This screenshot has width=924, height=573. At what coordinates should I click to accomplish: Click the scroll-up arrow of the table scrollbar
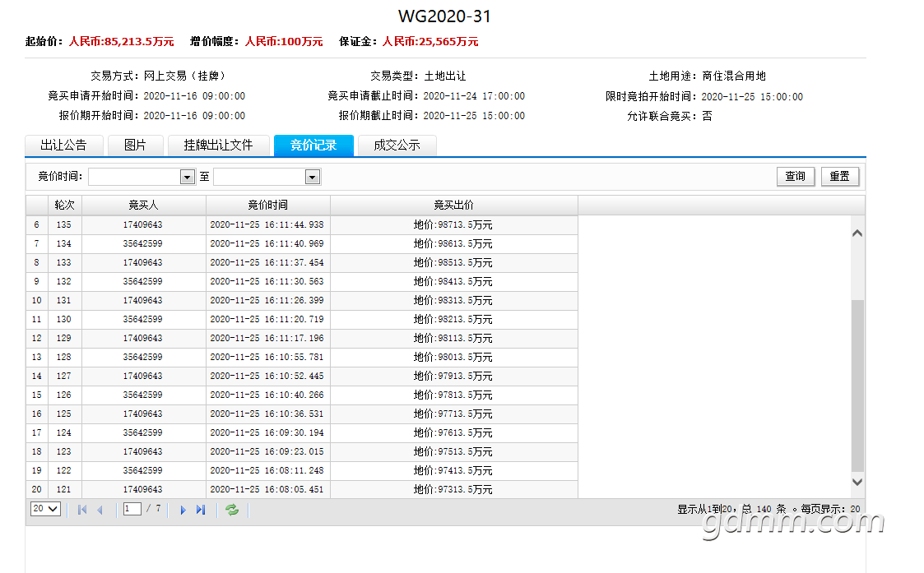[x=857, y=233]
